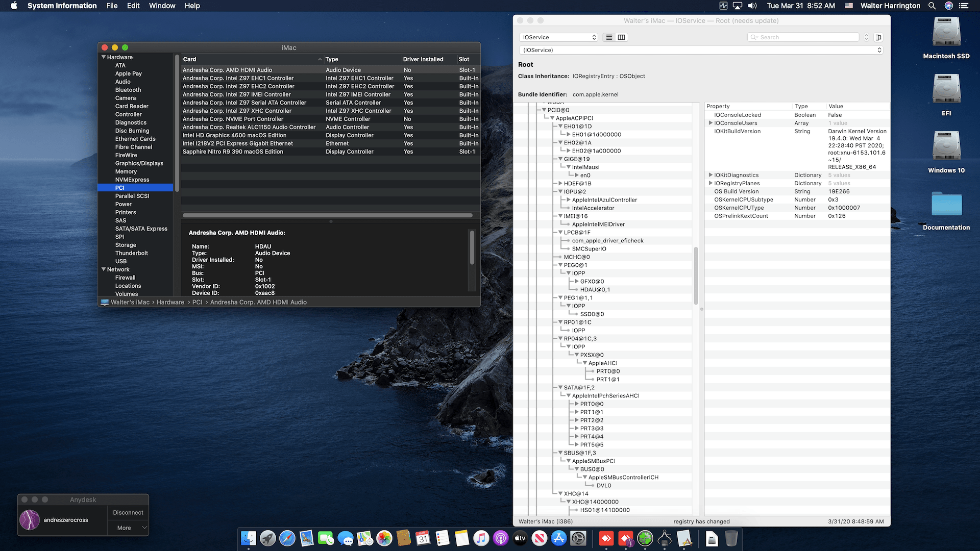
Task: Click Hardware in the bottom path bar
Action: (170, 302)
